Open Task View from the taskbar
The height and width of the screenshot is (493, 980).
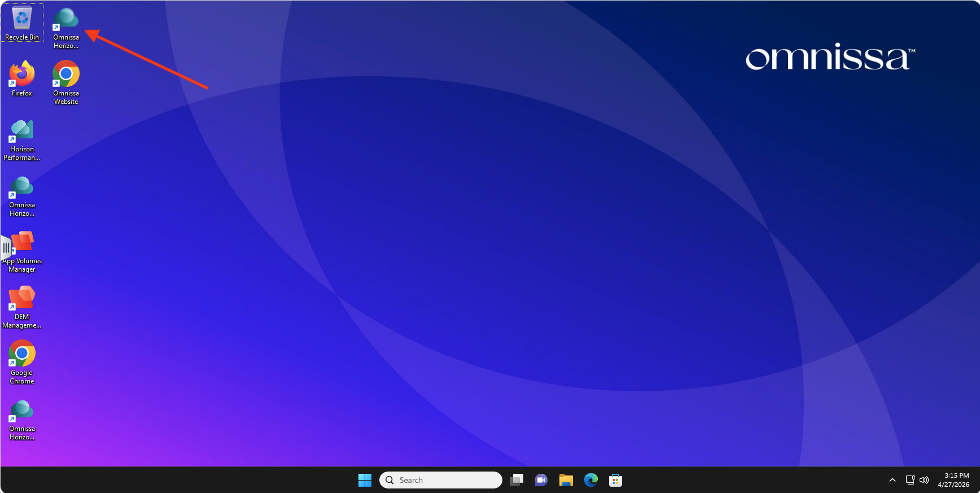[517, 480]
